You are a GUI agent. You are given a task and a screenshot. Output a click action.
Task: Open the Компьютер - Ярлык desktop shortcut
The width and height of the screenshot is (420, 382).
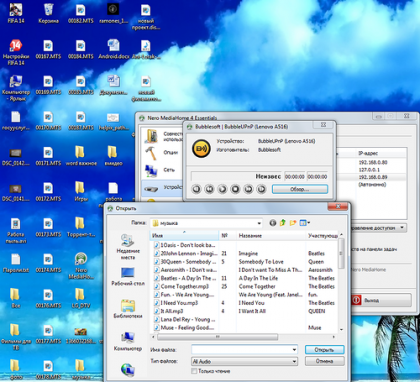tap(16, 88)
